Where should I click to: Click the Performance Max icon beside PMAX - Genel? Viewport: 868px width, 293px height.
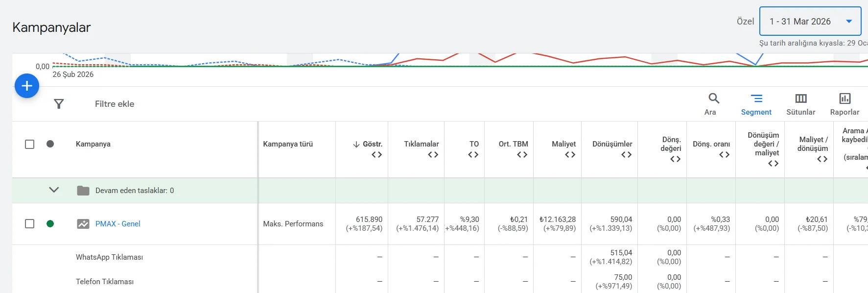point(83,224)
